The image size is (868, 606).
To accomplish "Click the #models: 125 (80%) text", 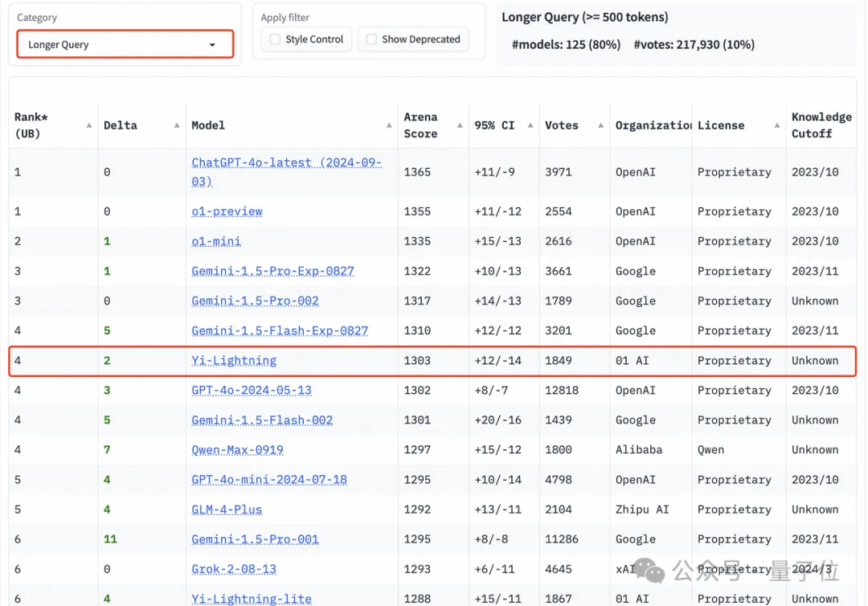I will [x=566, y=45].
